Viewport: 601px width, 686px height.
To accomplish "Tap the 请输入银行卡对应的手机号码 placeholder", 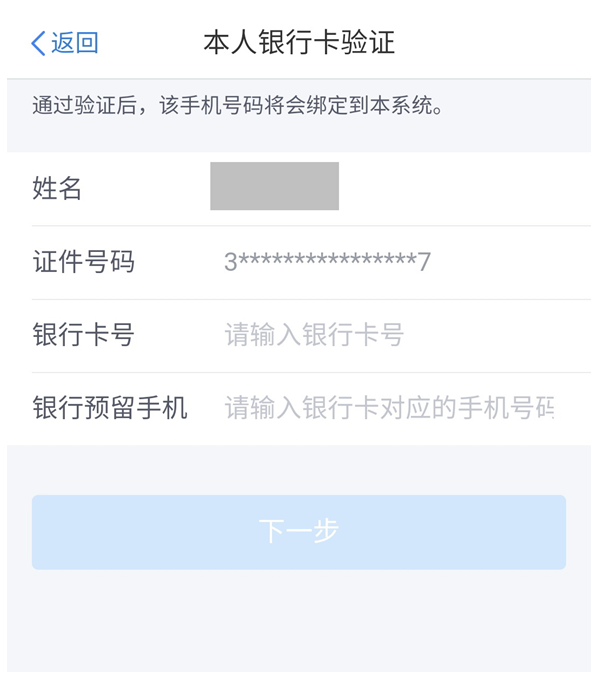I will [x=389, y=408].
